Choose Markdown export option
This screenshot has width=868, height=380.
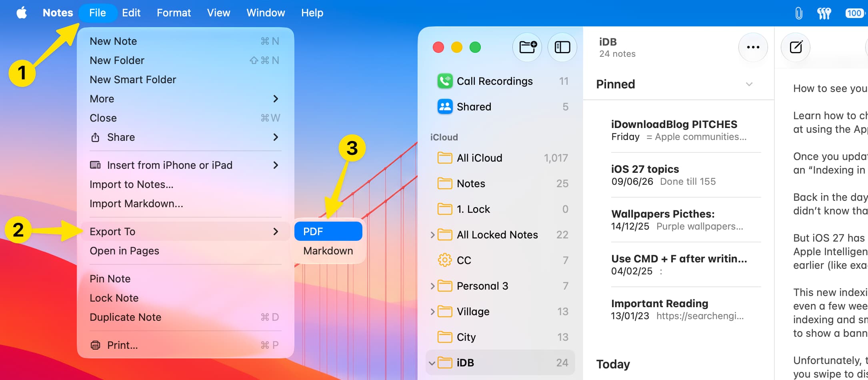pyautogui.click(x=328, y=251)
